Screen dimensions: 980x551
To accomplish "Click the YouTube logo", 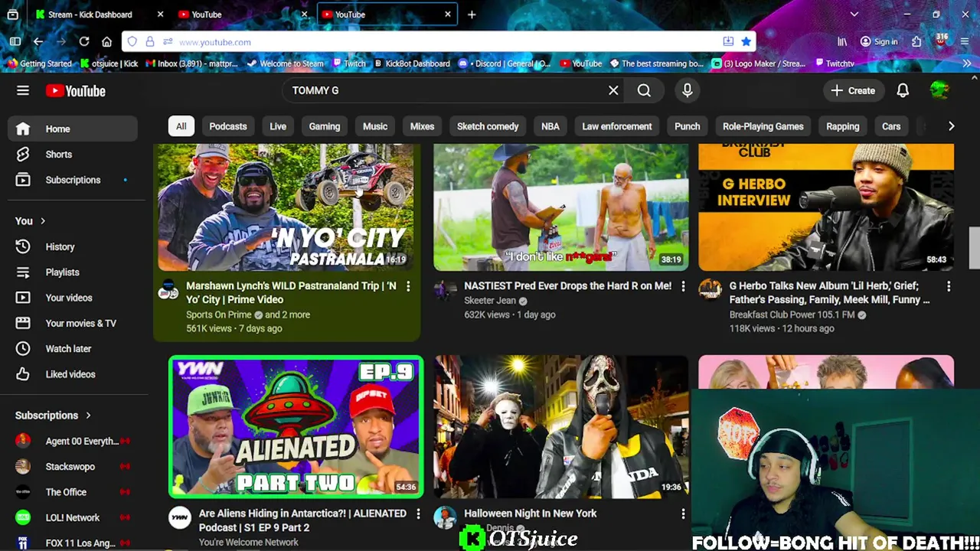I will point(75,91).
